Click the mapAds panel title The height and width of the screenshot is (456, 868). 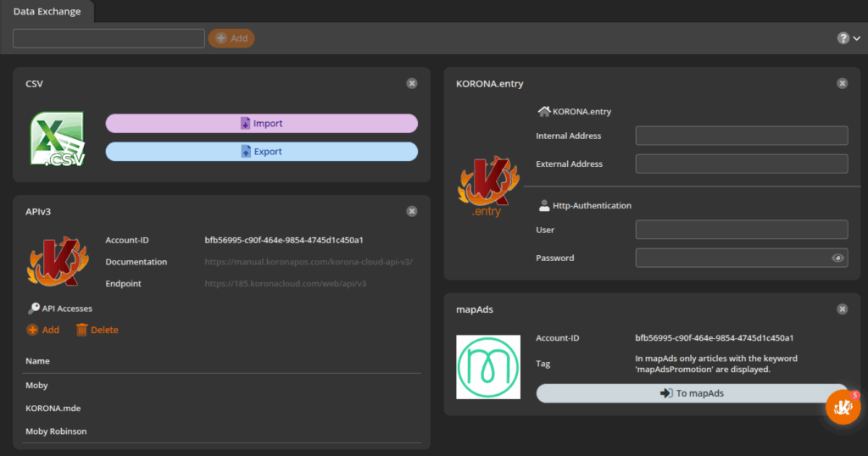click(x=475, y=309)
